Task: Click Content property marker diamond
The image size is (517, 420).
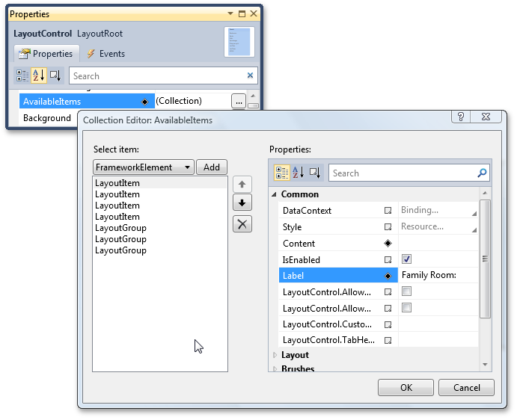Action: [x=388, y=244]
